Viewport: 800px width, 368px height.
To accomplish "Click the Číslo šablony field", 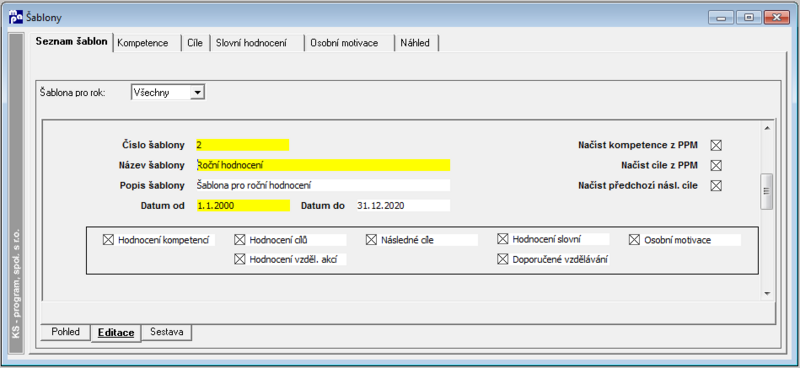I will [x=242, y=145].
